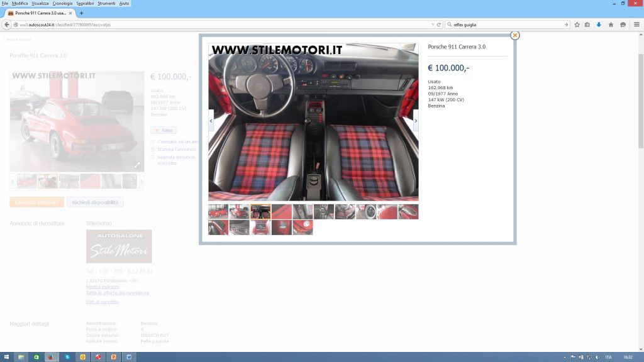Open Mostra indirizzo link
Screen dimensions: 644x362
pyautogui.click(x=103, y=287)
